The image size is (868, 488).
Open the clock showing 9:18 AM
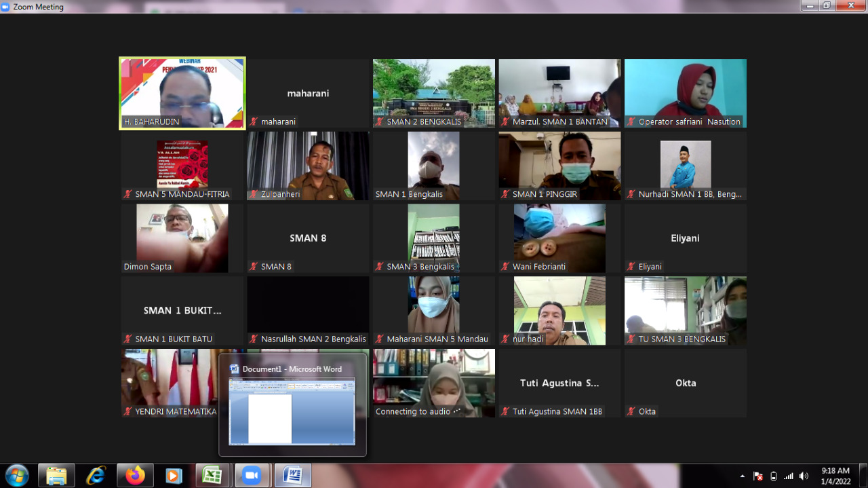click(835, 476)
